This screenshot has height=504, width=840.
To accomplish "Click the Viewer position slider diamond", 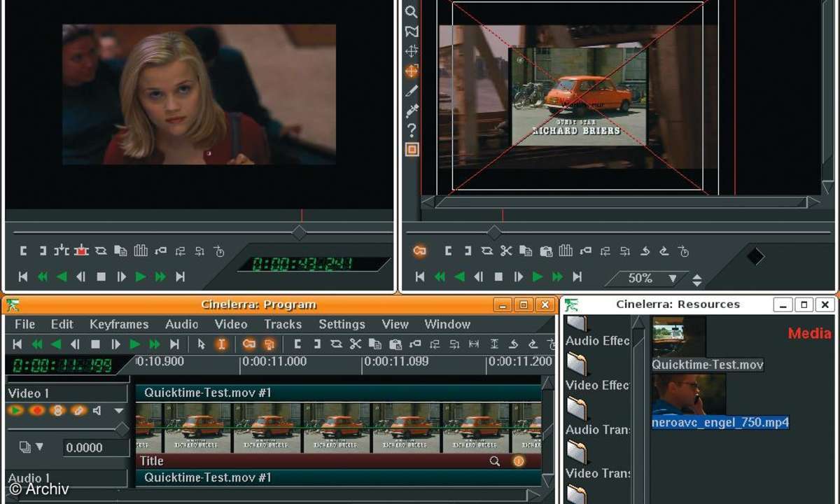I will point(299,232).
